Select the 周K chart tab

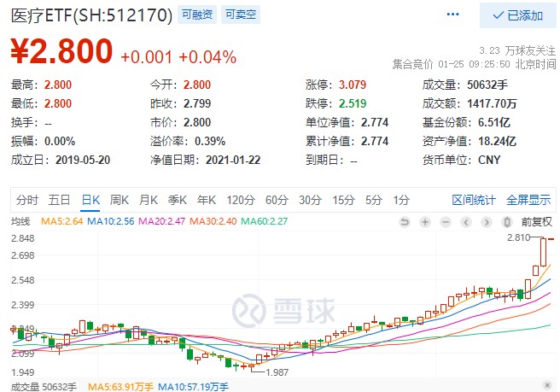[120, 200]
